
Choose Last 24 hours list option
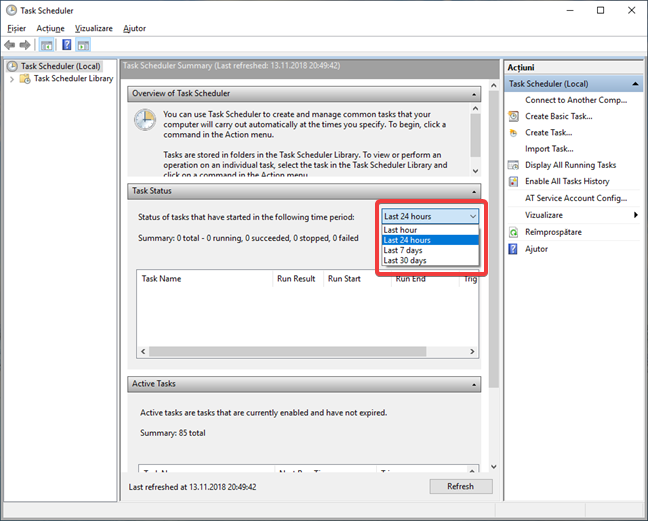click(430, 240)
